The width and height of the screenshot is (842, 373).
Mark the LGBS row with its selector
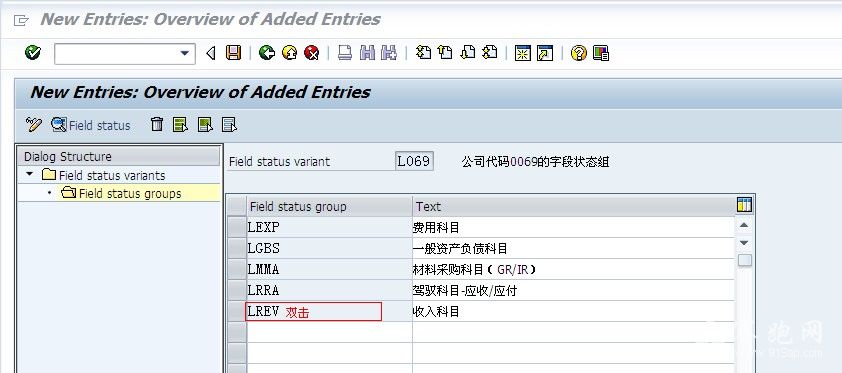click(x=237, y=248)
